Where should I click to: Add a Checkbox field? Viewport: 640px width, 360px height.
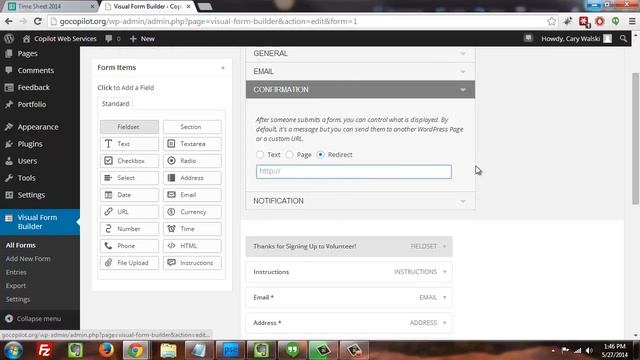[x=129, y=161]
